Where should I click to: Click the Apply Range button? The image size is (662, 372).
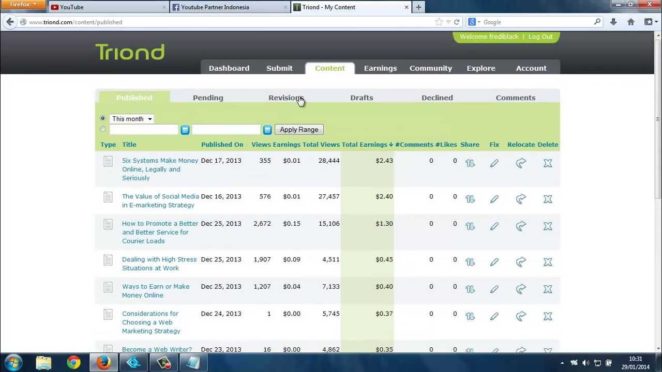pyautogui.click(x=299, y=130)
